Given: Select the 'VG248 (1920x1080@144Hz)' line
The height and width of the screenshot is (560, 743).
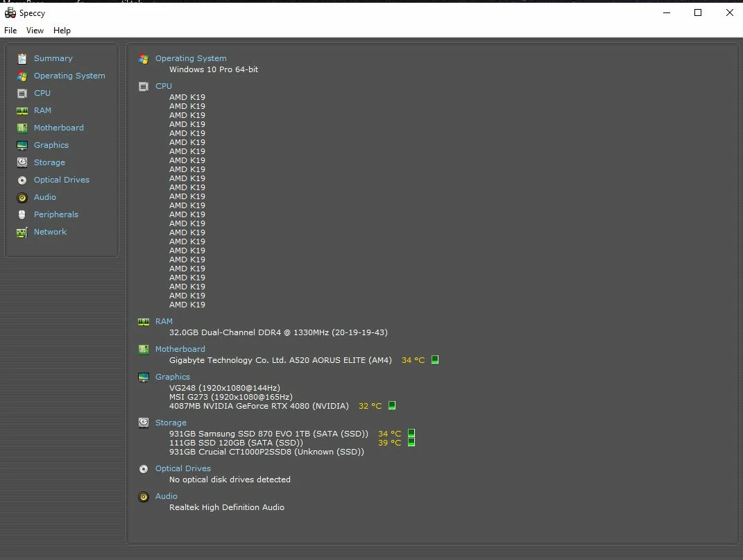Looking at the screenshot, I should click(225, 388).
